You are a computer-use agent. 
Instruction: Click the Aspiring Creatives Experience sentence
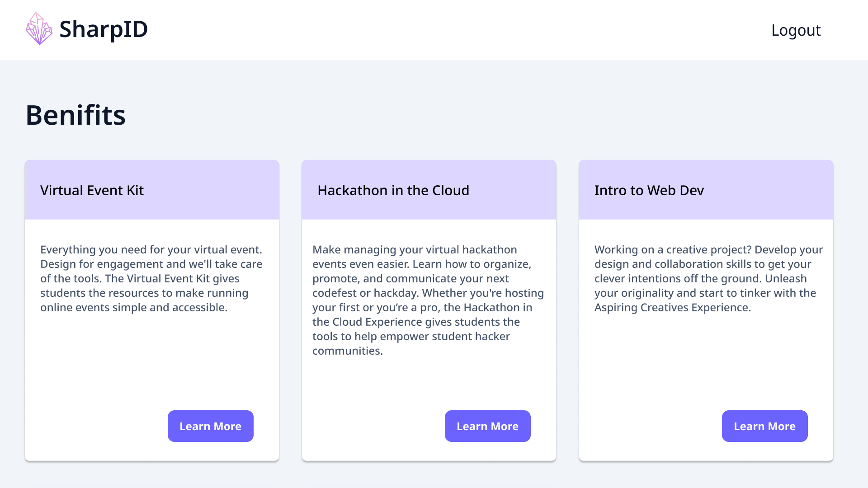672,308
